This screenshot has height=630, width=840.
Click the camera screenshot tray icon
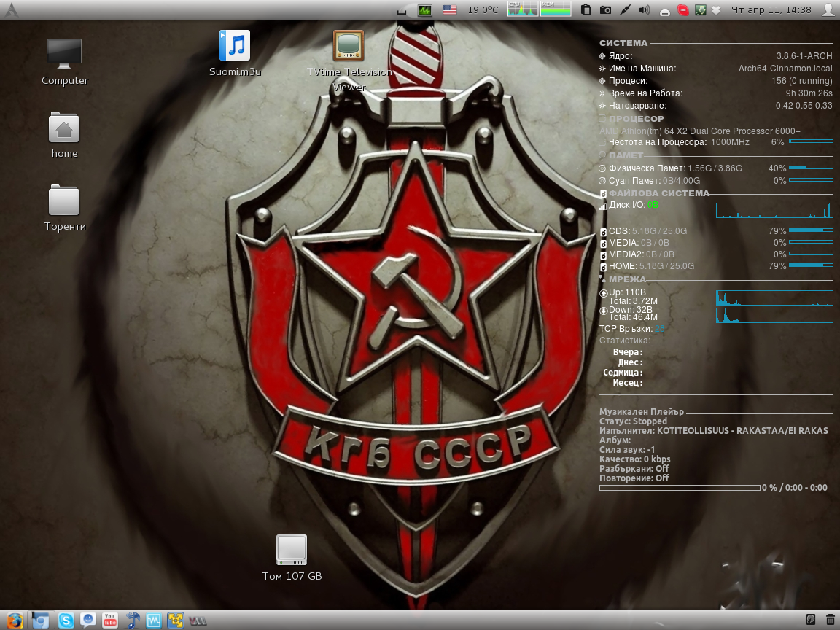(x=605, y=9)
